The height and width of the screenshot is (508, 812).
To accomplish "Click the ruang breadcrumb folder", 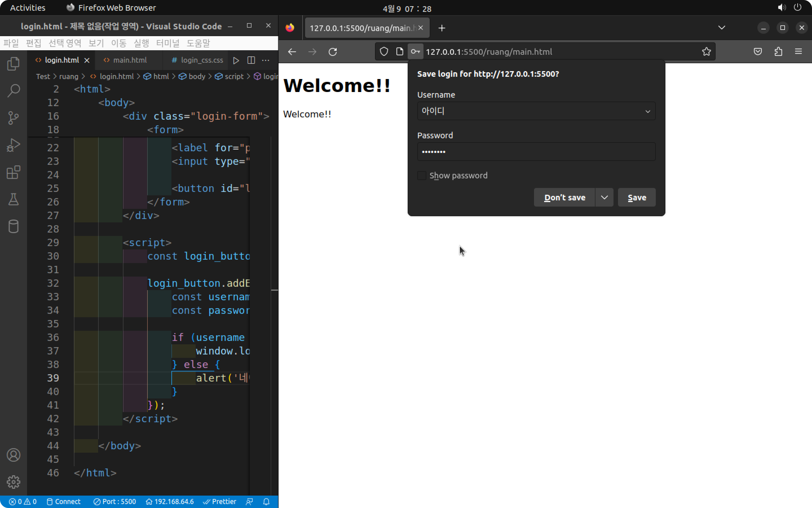I will (69, 76).
